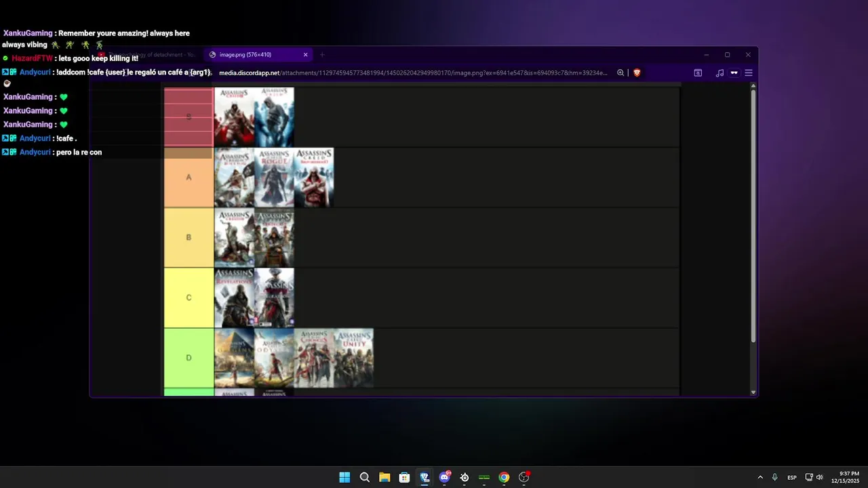Click HazardFTW's "lets gooo keep killing it!" message
Viewport: 868px width, 488px height.
point(98,58)
